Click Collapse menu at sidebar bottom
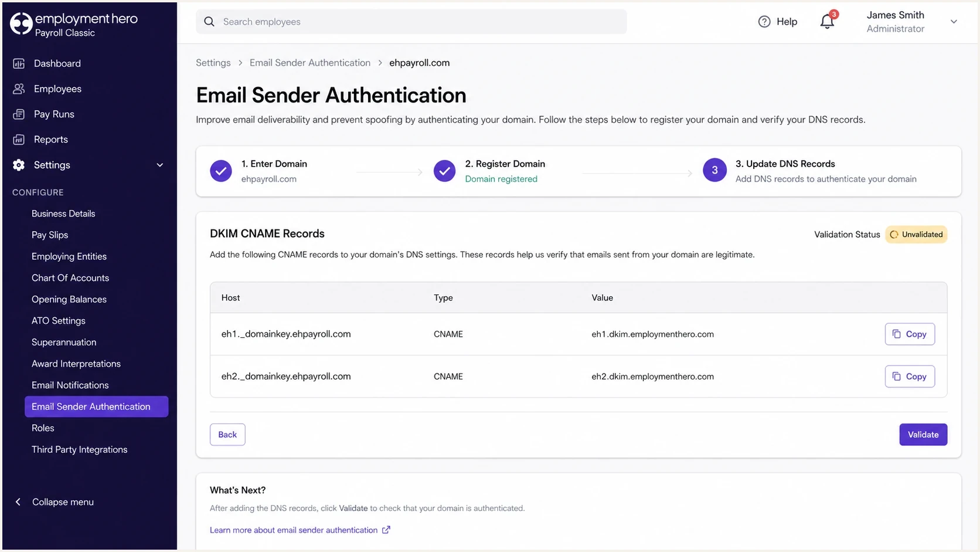 point(63,502)
